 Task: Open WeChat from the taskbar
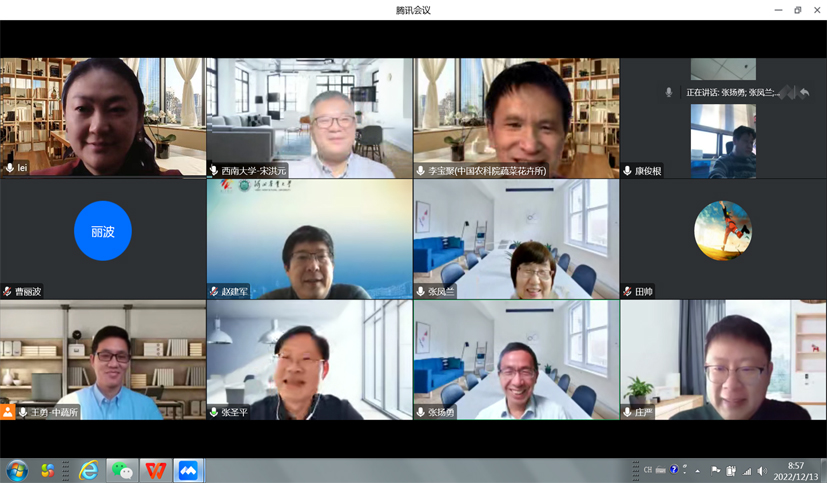pyautogui.click(x=122, y=470)
